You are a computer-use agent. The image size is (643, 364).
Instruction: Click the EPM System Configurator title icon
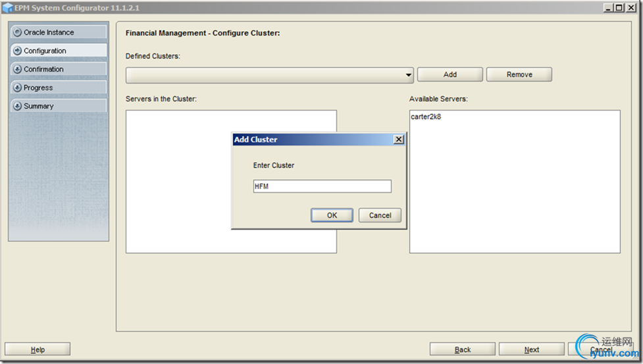7,8
